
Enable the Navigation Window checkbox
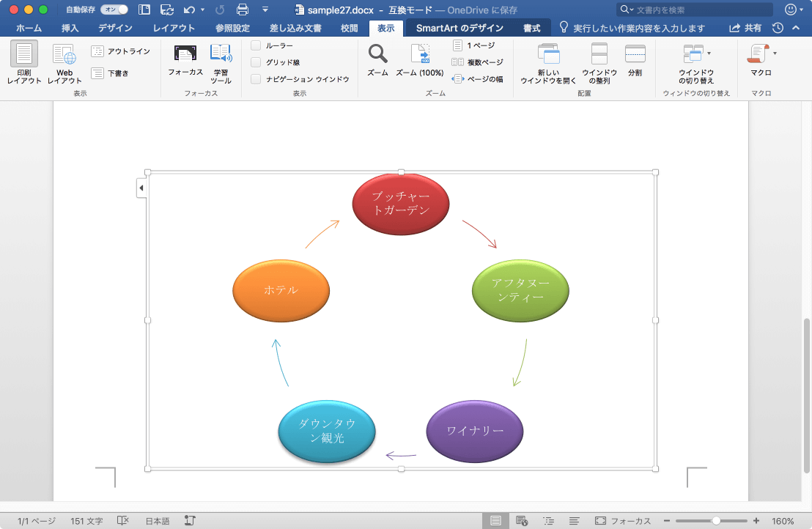point(256,79)
